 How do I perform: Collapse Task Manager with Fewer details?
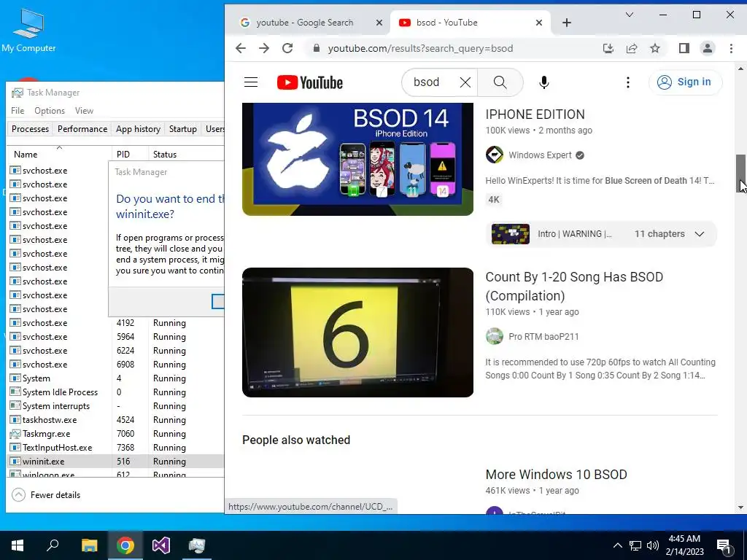point(46,495)
